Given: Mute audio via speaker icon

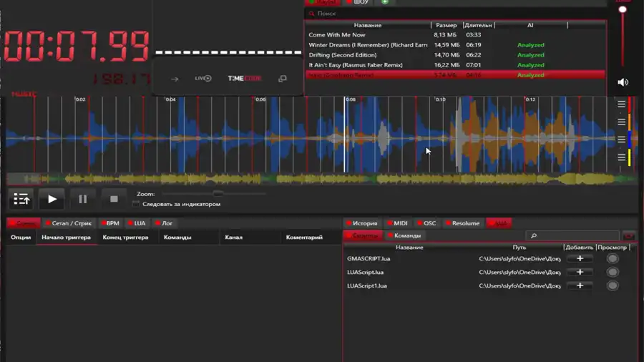Looking at the screenshot, I should (623, 82).
